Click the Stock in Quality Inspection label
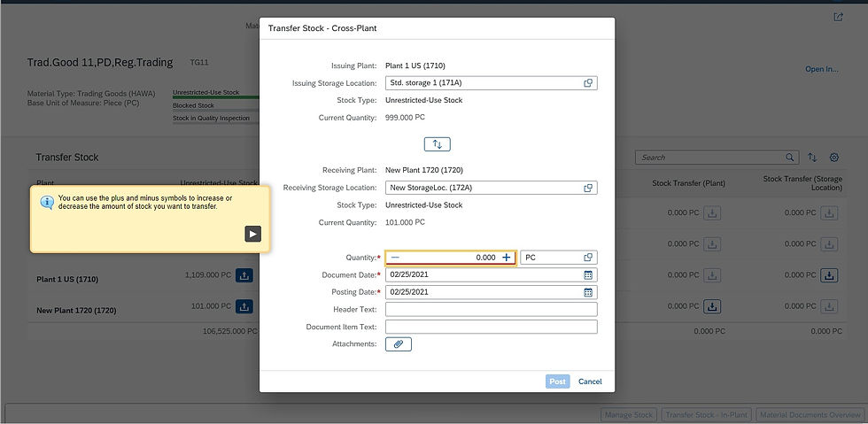 (x=211, y=118)
